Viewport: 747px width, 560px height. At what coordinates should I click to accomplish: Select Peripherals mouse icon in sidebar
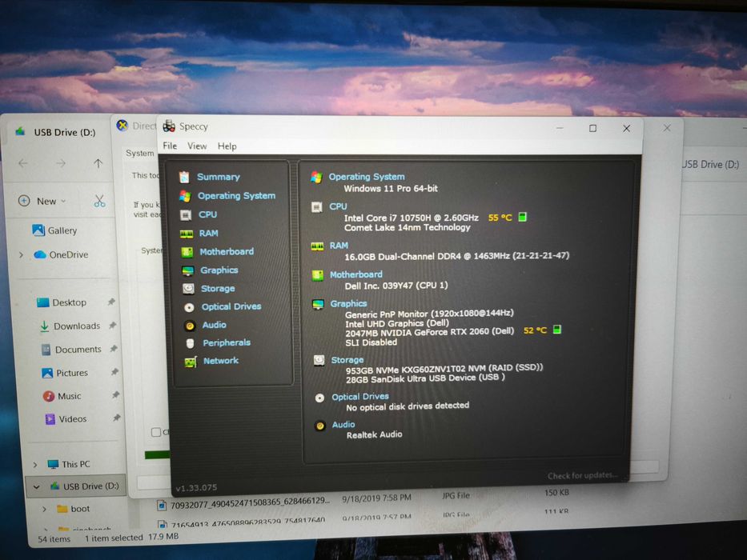click(x=190, y=343)
